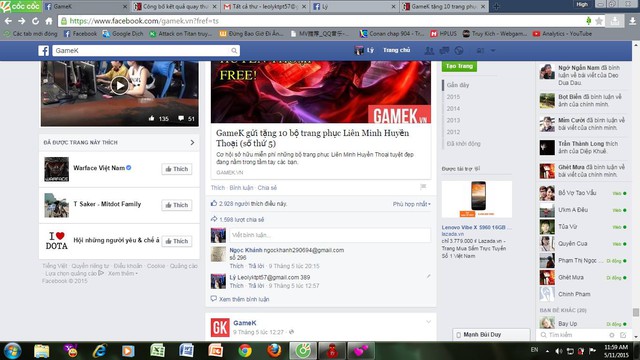Open Word from the taskbar
Screen dimensions: 640x360
pyautogui.click(x=186, y=351)
